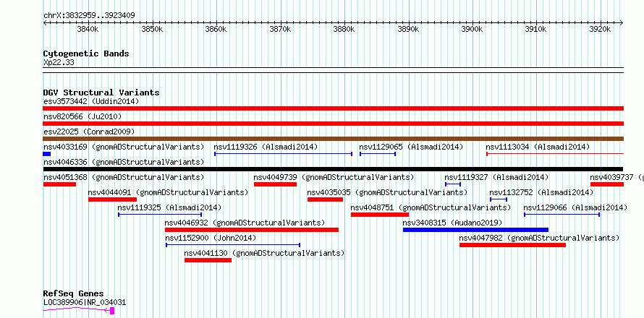Click nsv4049739 gnomAD variant label
This screenshot has height=318, width=644.
coord(334,177)
